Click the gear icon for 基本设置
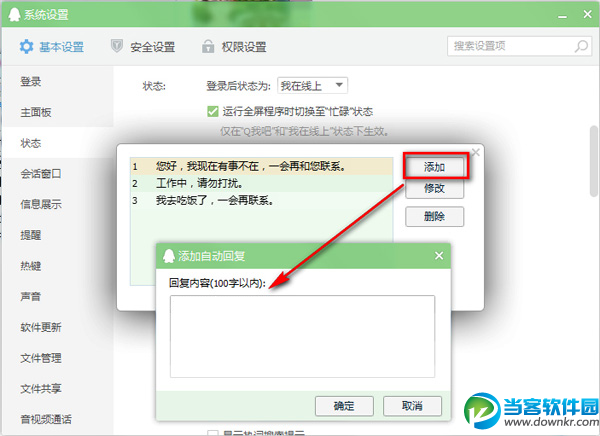The image size is (600, 436). (x=26, y=47)
